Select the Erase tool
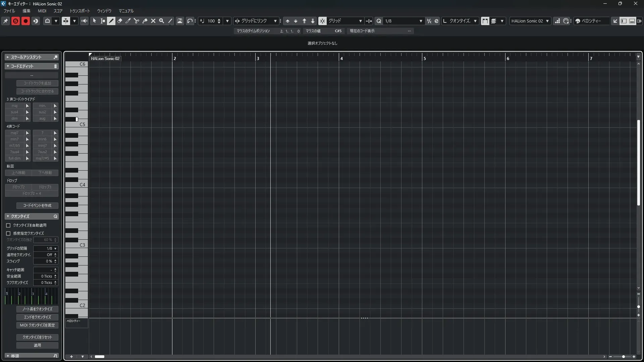 (x=120, y=21)
